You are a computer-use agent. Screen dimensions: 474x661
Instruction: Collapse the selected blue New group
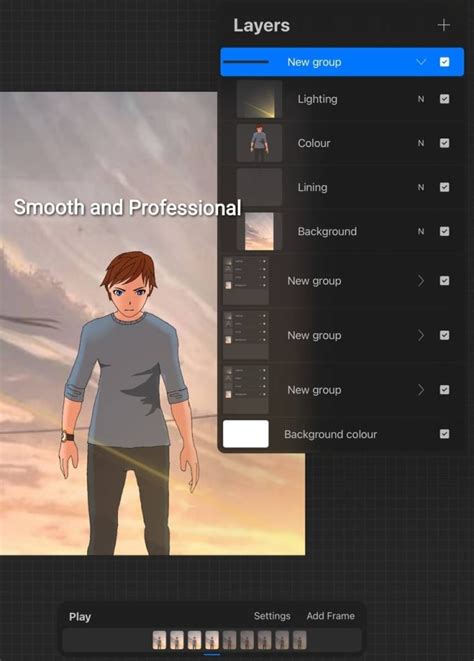[421, 62]
